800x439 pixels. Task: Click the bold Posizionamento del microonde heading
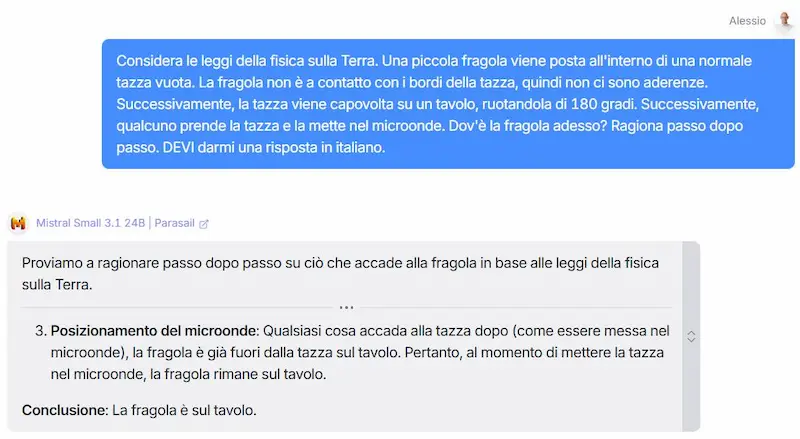[x=155, y=331]
